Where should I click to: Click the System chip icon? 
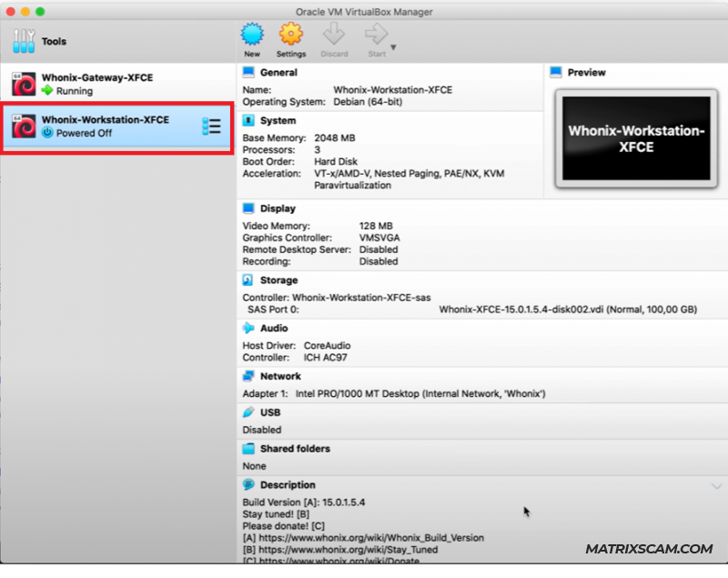(248, 120)
